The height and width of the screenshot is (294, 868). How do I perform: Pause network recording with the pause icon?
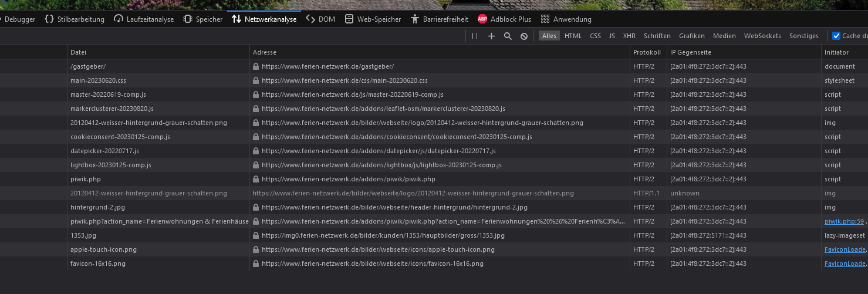click(475, 36)
